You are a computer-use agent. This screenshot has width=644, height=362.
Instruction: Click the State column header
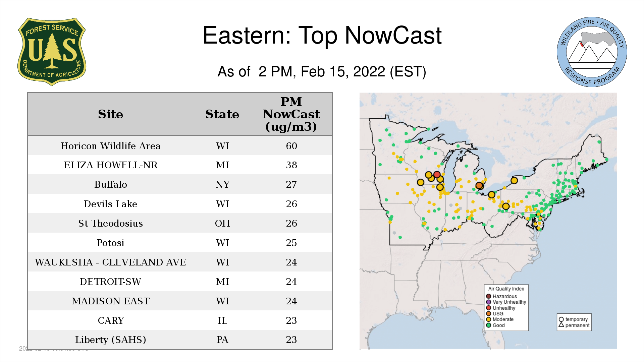pyautogui.click(x=222, y=114)
